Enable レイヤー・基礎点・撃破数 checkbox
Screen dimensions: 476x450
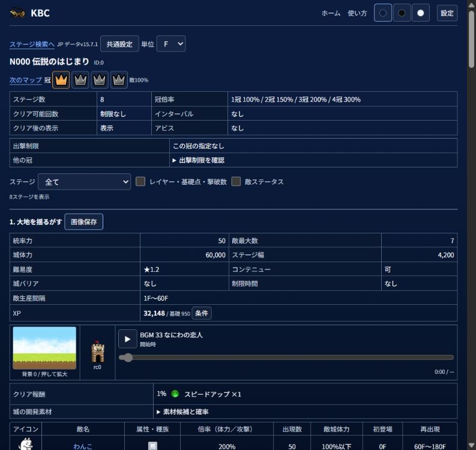pos(140,181)
